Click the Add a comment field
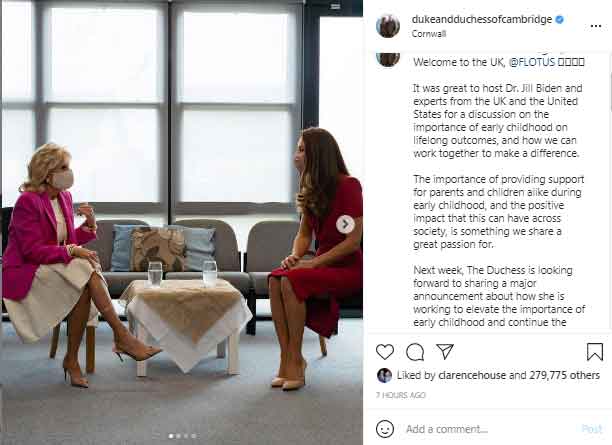The image size is (612, 445). click(488, 429)
